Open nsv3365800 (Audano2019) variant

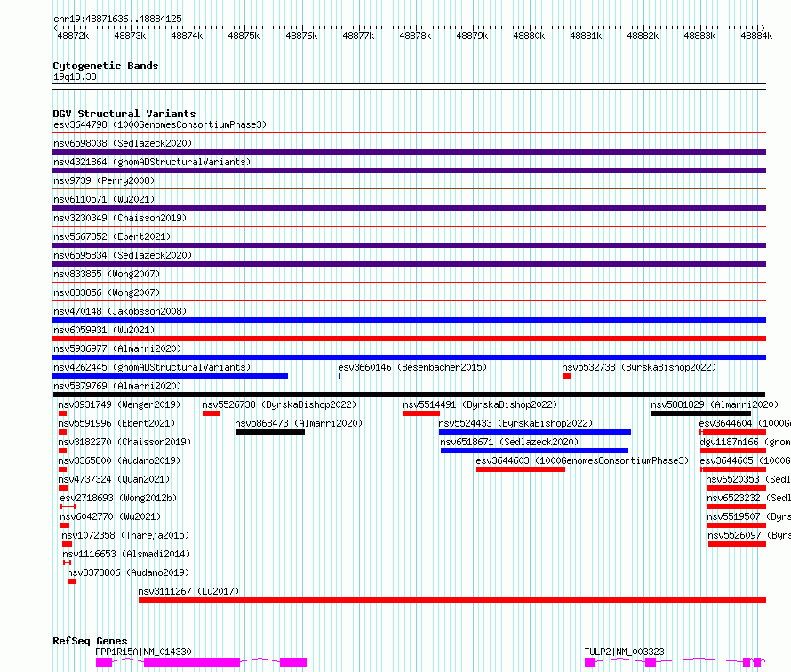click(119, 460)
